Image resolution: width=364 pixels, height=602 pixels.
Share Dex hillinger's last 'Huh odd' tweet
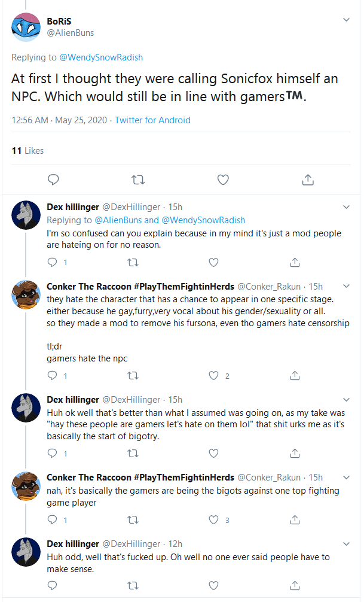pos(295,585)
